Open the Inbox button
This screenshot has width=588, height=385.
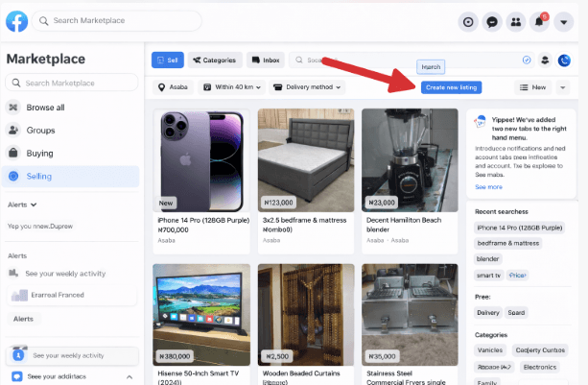pyautogui.click(x=266, y=60)
